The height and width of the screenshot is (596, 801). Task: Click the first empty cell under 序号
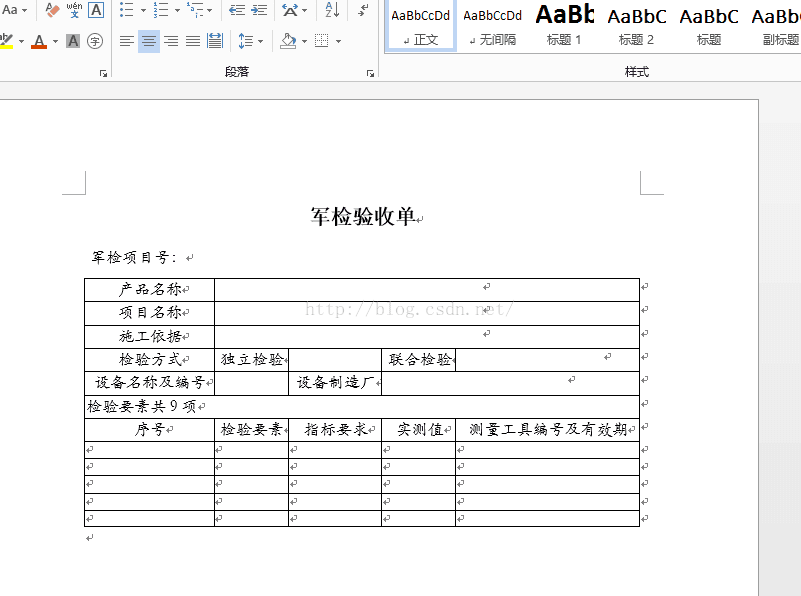(149, 450)
